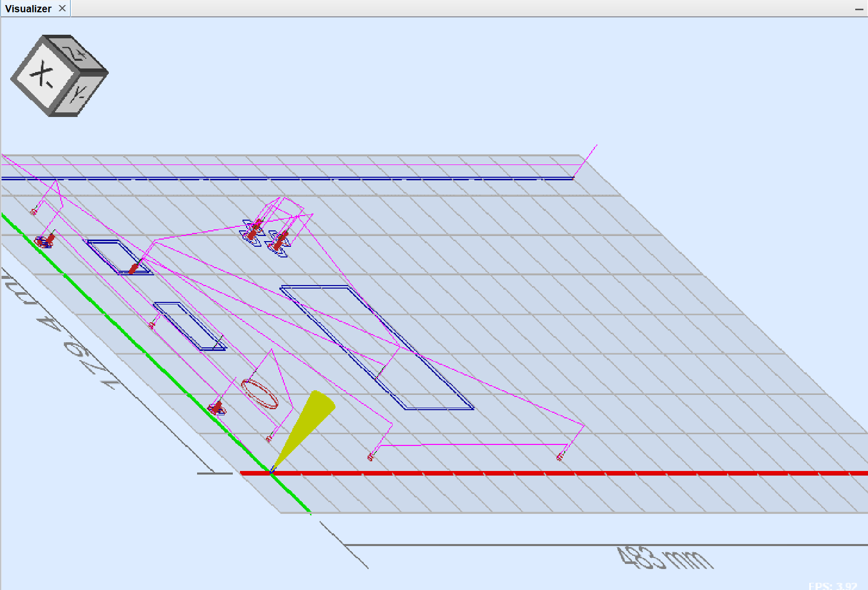Close the Visualizer tab

[62, 9]
